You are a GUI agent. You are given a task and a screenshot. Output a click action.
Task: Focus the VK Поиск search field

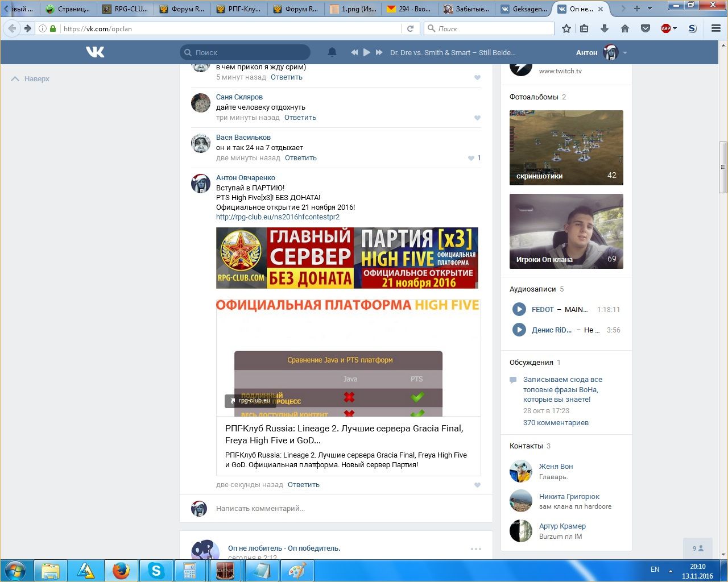[245, 52]
